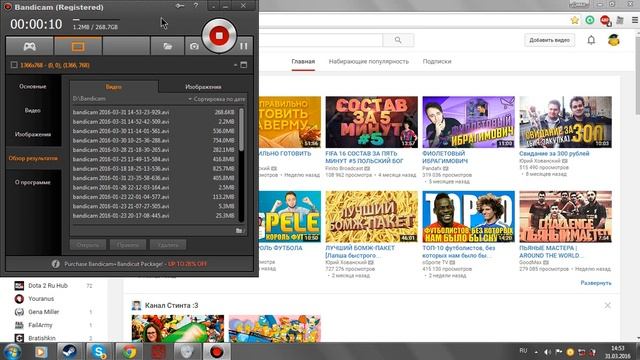The width and height of the screenshot is (640, 360).
Task: Click the Добавить видео button
Action: click(x=549, y=40)
